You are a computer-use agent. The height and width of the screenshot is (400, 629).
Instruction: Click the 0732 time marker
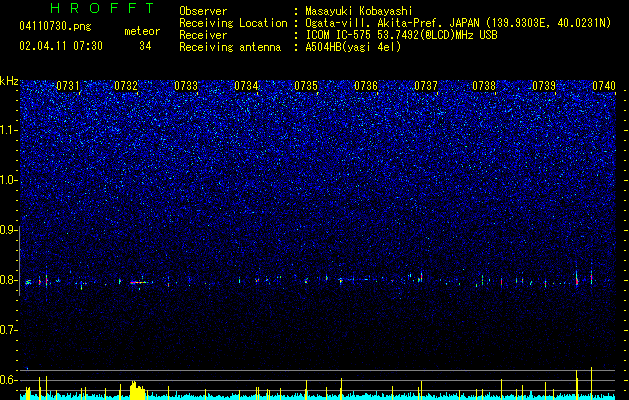(x=126, y=85)
